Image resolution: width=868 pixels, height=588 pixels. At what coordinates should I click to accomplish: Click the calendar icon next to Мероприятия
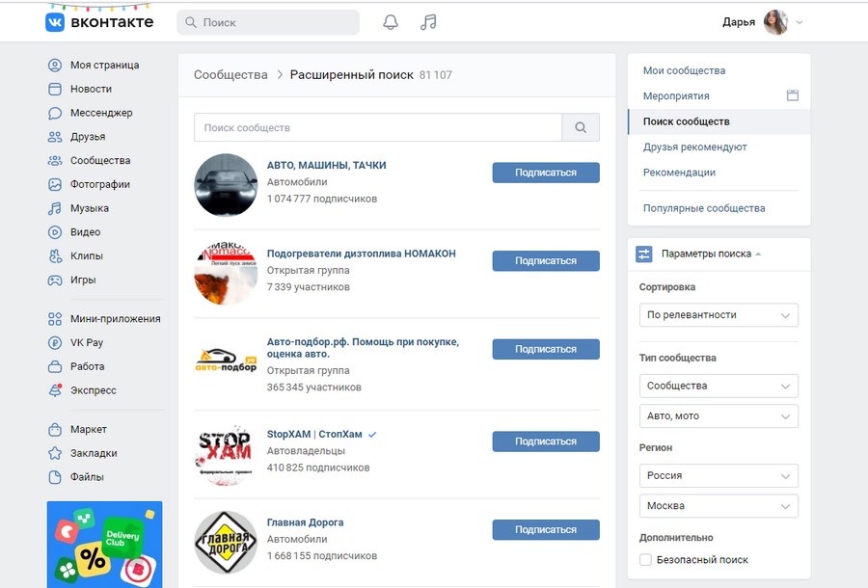tap(793, 95)
